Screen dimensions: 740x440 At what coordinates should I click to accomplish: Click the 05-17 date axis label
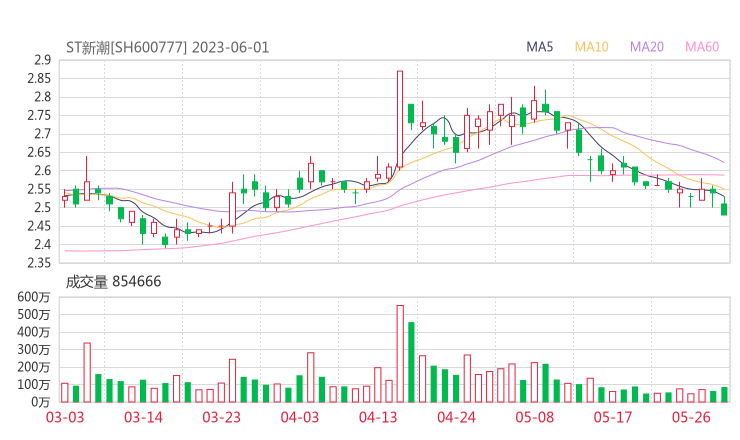613,417
